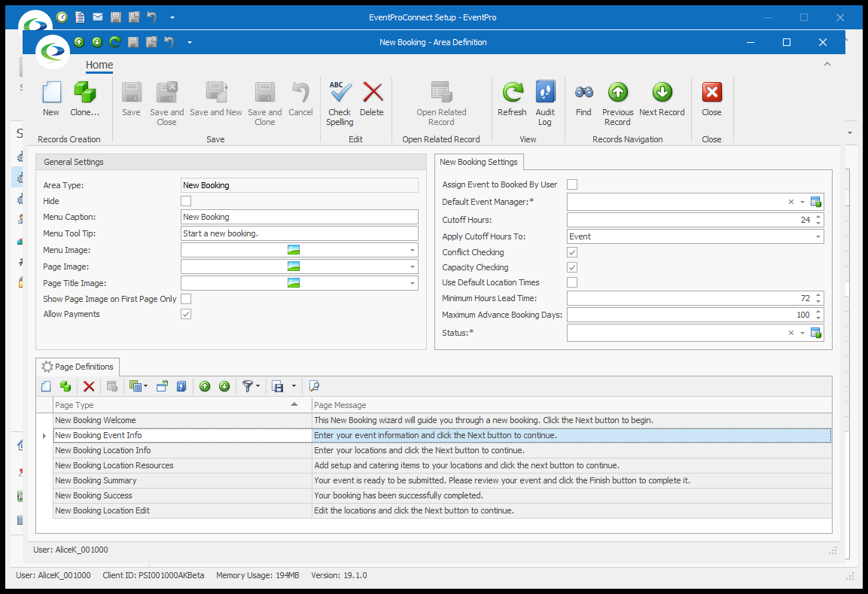Click the new page icon in the Page Definitions toolbar
Screen dimensions: 868x594
coord(46,386)
